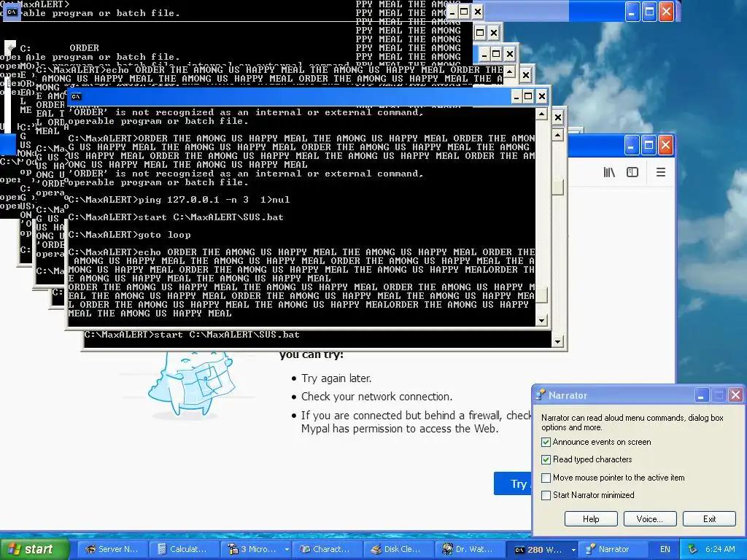This screenshot has width=747, height=560.
Task: Click the 'goto loop' line in front console
Action: (164, 235)
